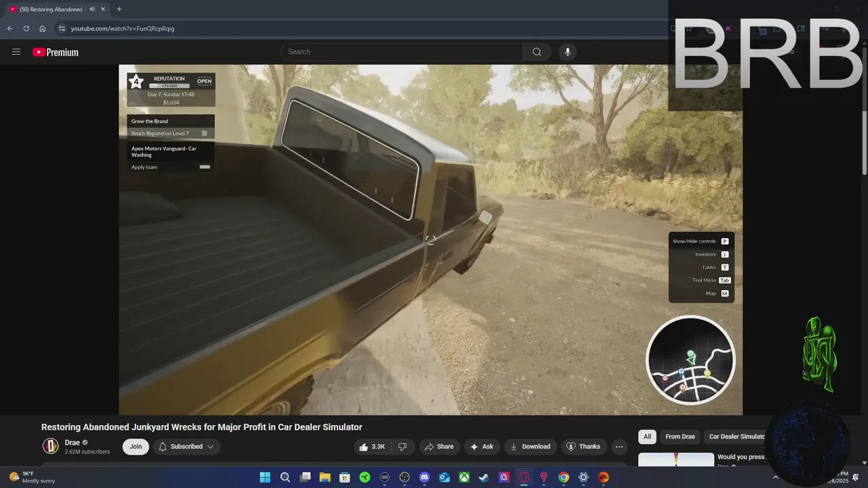Click the browser address bar URL
868x488 pixels.
click(123, 28)
